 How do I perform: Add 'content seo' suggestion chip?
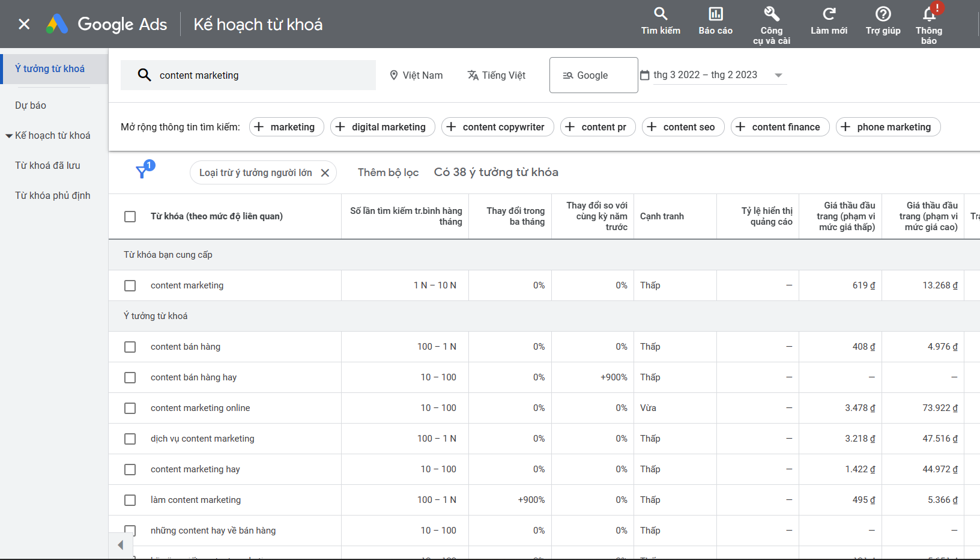coord(683,127)
